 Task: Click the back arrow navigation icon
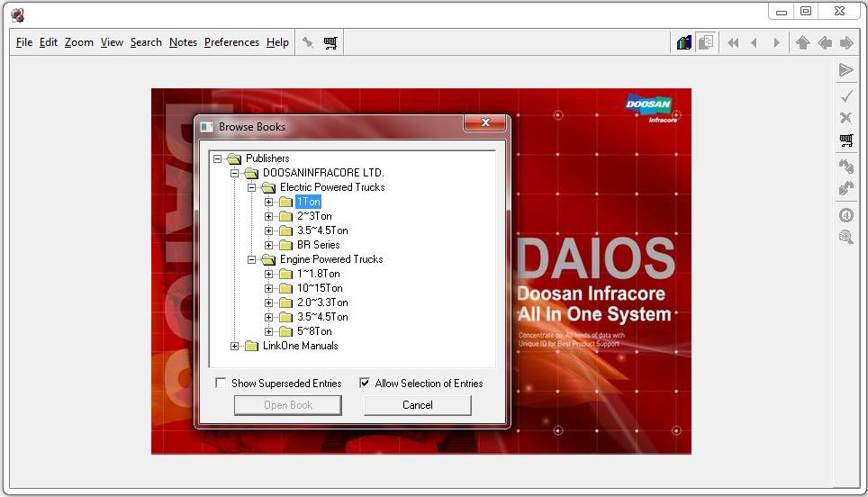[x=825, y=42]
